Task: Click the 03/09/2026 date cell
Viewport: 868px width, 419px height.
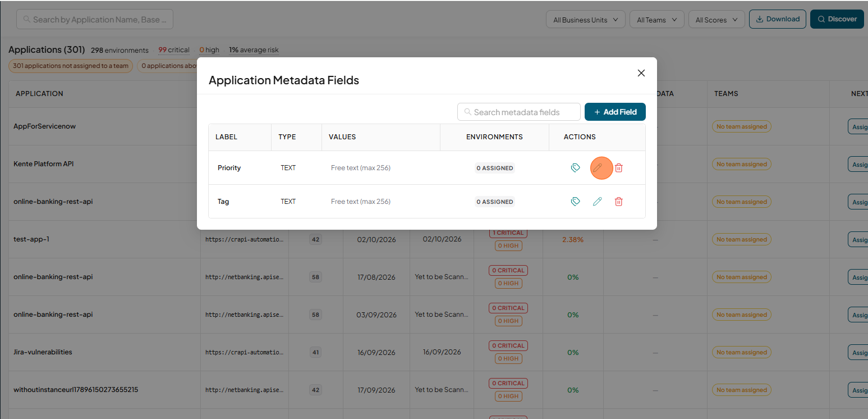Action: [x=376, y=315]
